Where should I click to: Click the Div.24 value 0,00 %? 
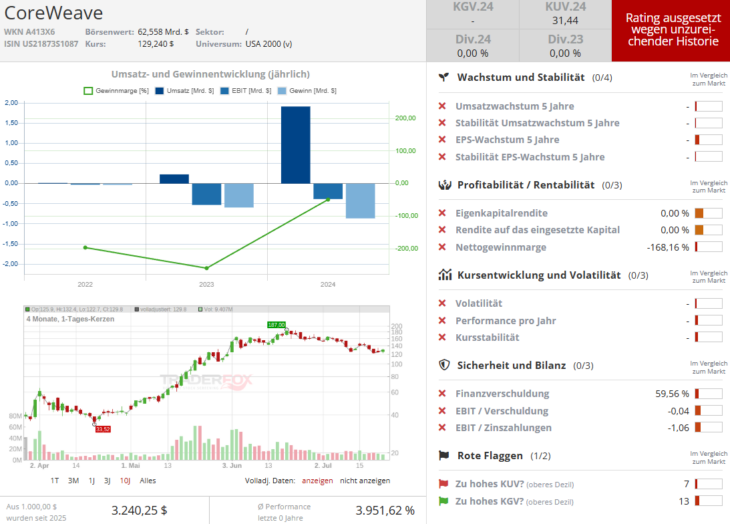tap(473, 54)
